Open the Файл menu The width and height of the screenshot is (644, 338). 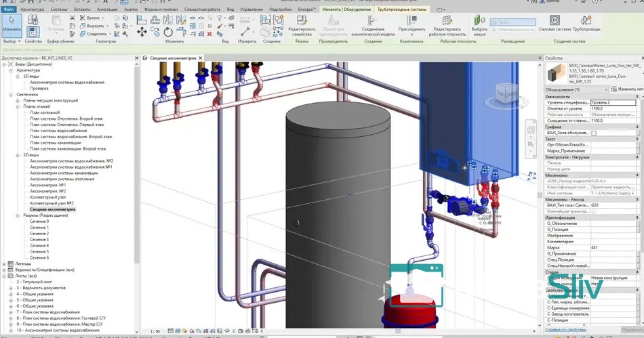point(9,9)
